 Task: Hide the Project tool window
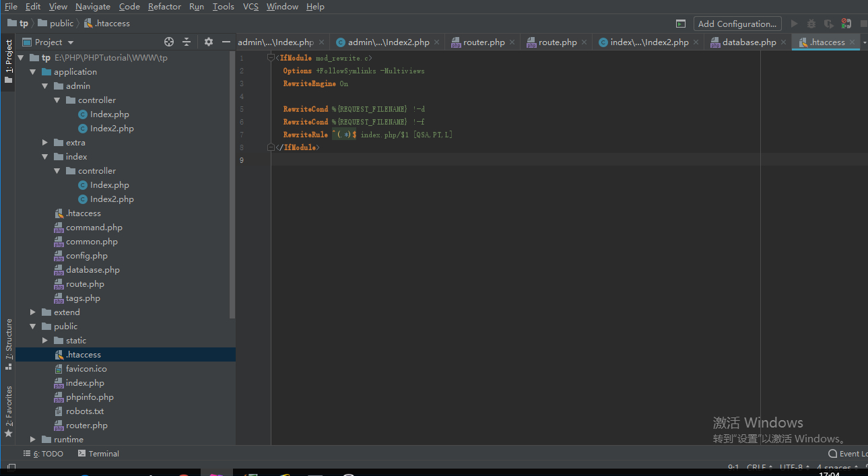(x=226, y=42)
